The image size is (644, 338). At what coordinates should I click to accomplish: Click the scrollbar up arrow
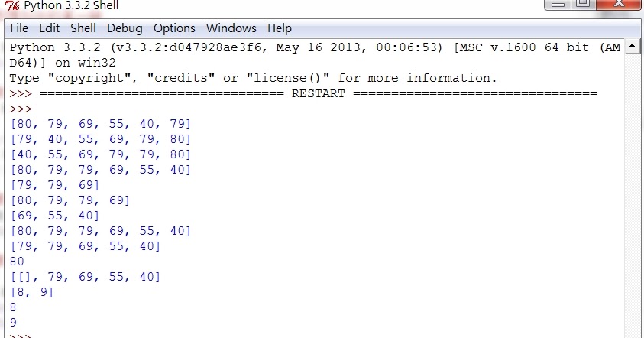click(x=632, y=46)
